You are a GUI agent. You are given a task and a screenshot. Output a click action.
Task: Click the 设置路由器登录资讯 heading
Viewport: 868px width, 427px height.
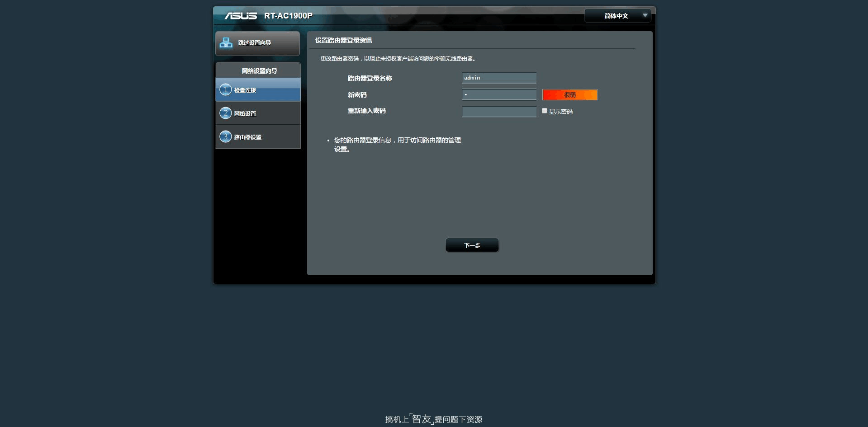[344, 40]
